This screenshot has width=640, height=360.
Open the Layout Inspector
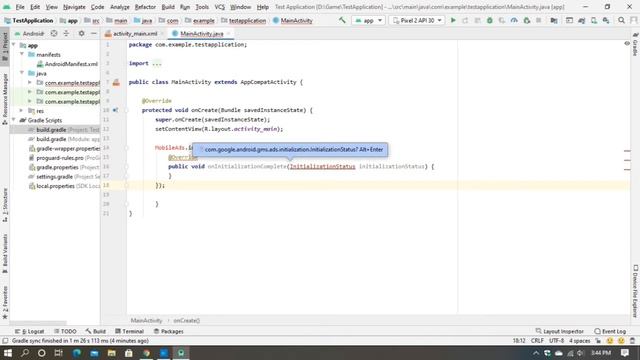coord(559,331)
